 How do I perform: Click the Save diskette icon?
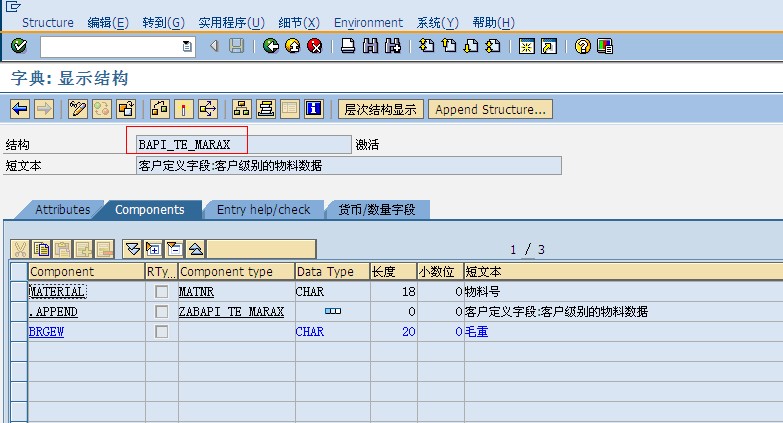236,46
